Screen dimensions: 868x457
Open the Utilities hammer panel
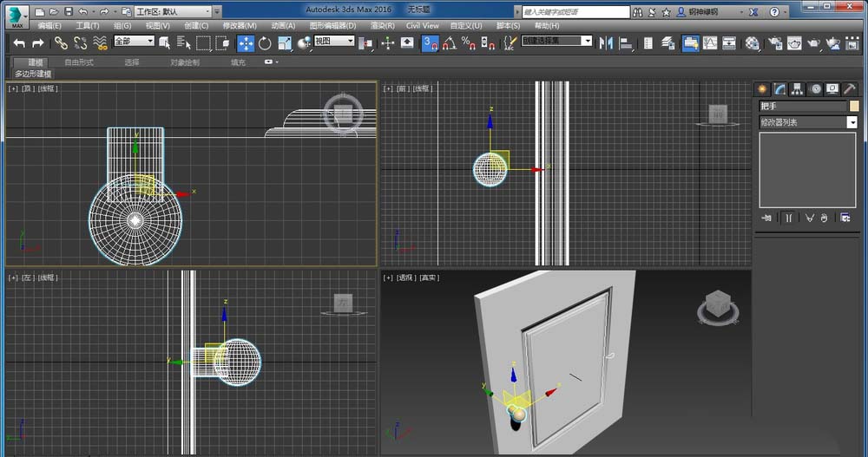point(850,88)
